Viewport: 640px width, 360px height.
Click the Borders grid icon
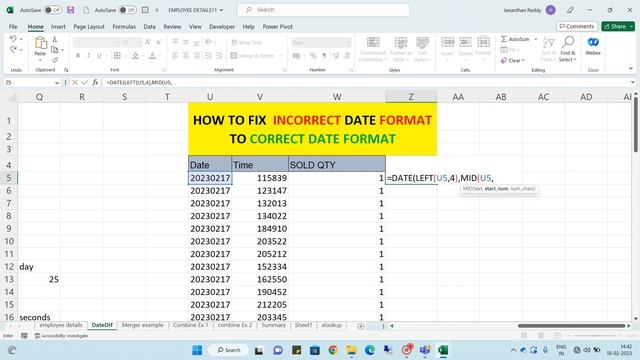(x=117, y=55)
